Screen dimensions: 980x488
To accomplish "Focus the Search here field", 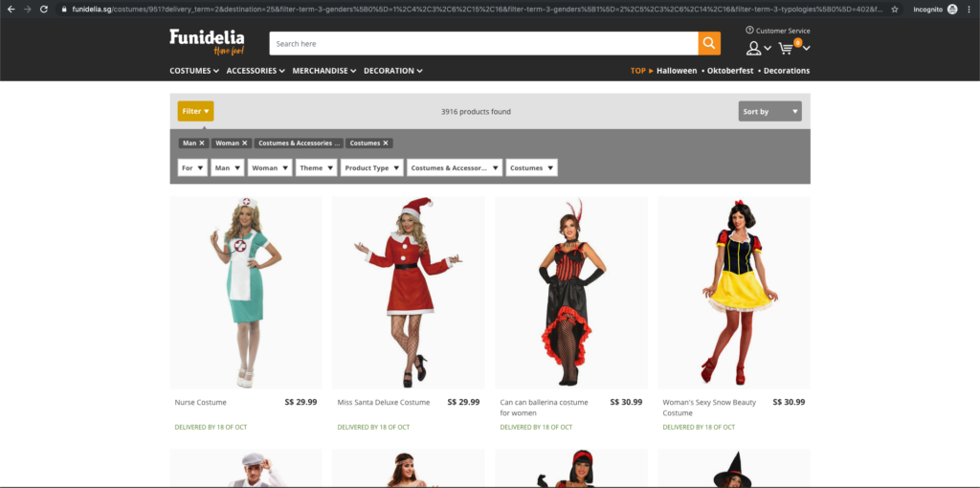I will coord(483,43).
